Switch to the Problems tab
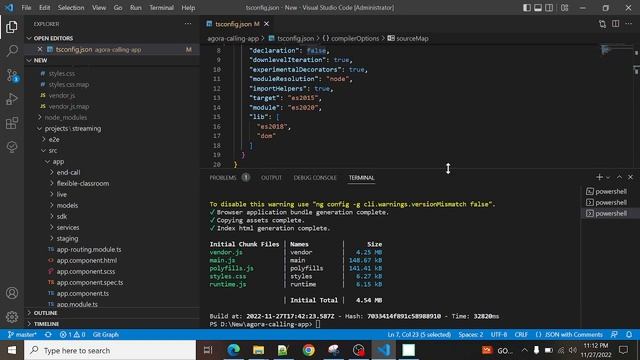The width and height of the screenshot is (640, 360). point(223,178)
